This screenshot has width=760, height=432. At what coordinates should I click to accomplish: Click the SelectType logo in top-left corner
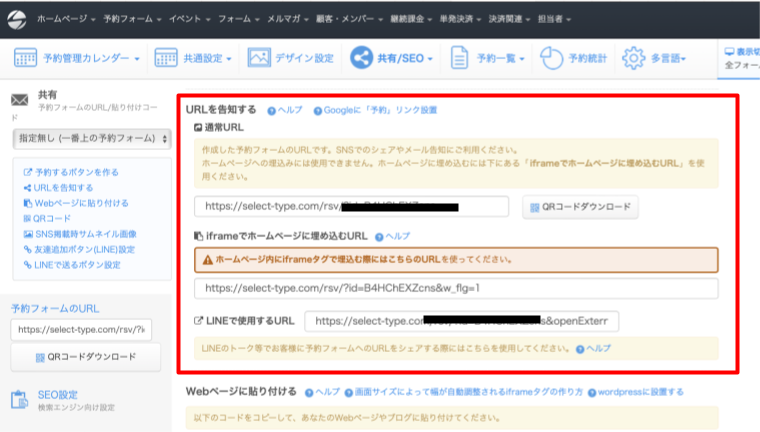pos(15,19)
